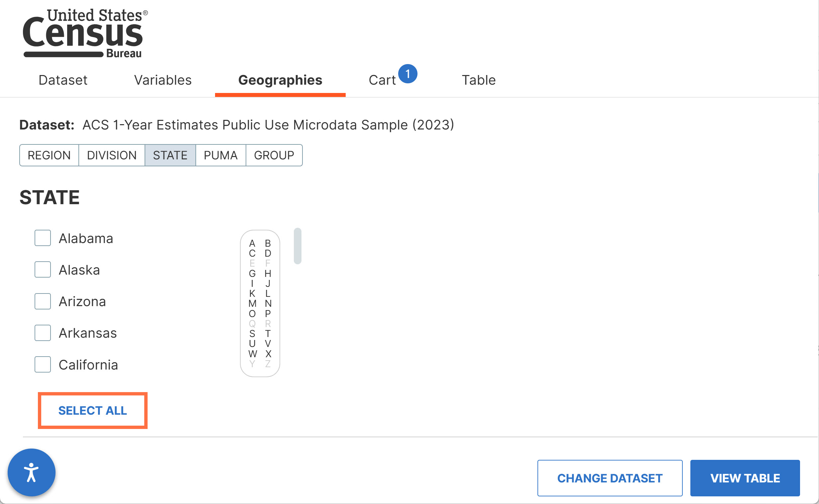Jump to states starting with letter C
The height and width of the screenshot is (504, 819).
click(252, 253)
